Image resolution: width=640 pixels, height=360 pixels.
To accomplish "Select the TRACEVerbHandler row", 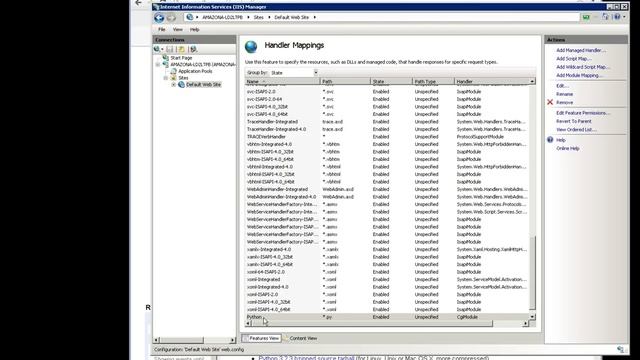I will (387, 137).
